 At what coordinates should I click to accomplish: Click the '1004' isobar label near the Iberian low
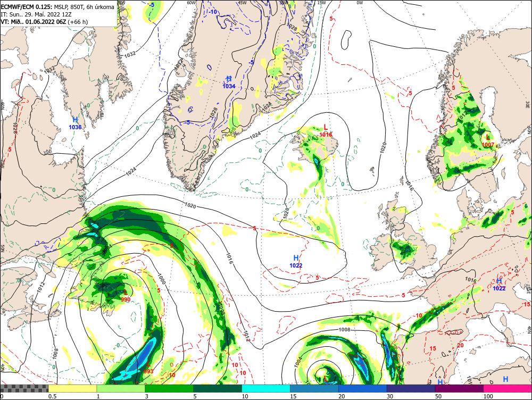pyautogui.click(x=298, y=362)
